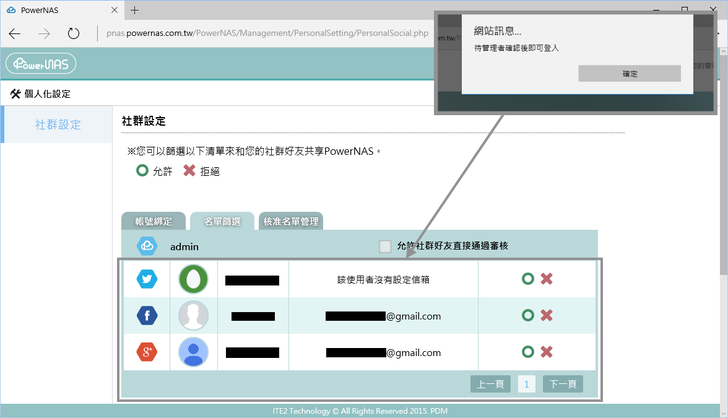The width and height of the screenshot is (728, 418).
Task: Click the Google Plus icon in third row
Action: (147, 352)
